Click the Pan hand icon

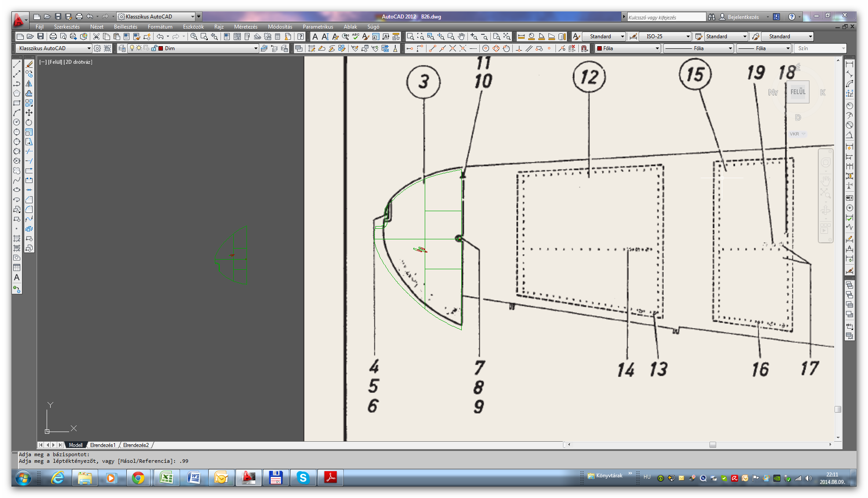461,37
